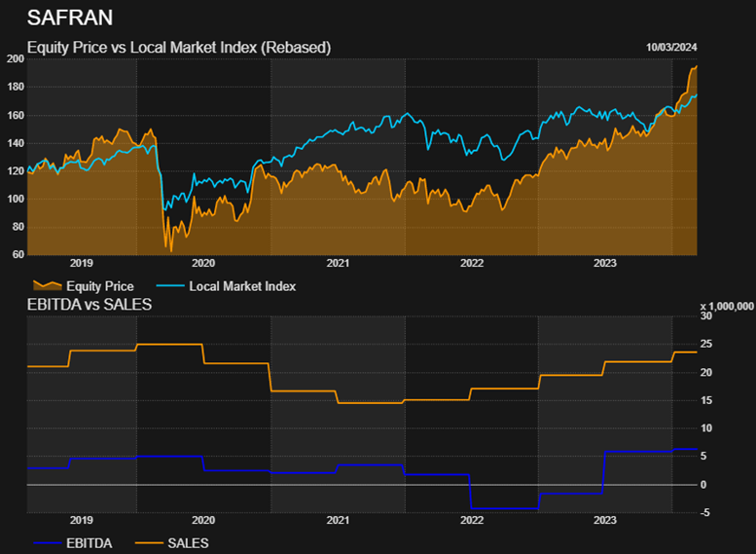Image resolution: width=756 pixels, height=554 pixels.
Task: Click the 20 label on EBITDA chart axis
Action: point(706,373)
